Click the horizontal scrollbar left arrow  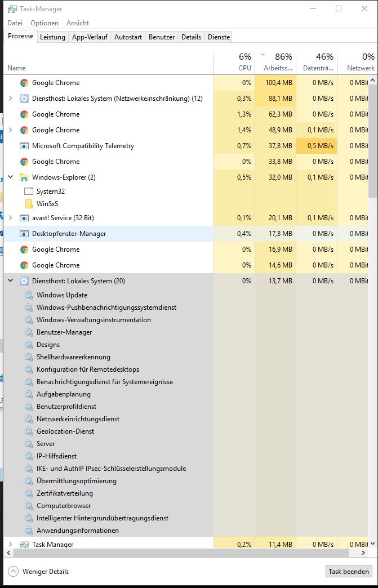(x=8, y=553)
